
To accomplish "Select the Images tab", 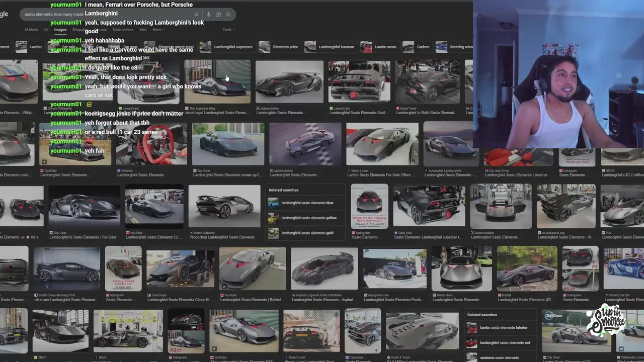I will click(60, 30).
